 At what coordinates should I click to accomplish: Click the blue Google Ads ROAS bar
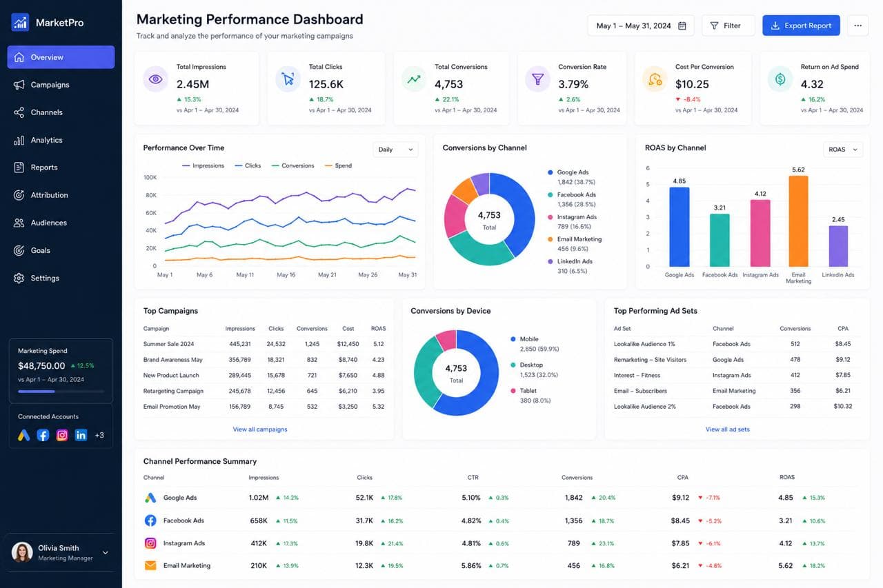679,227
